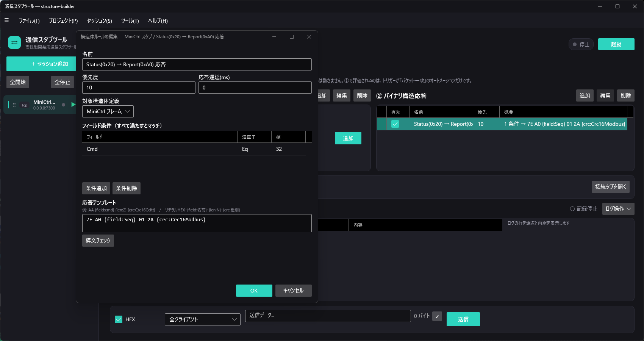Select the Status(0x20) → Report rule name cell

click(441, 124)
